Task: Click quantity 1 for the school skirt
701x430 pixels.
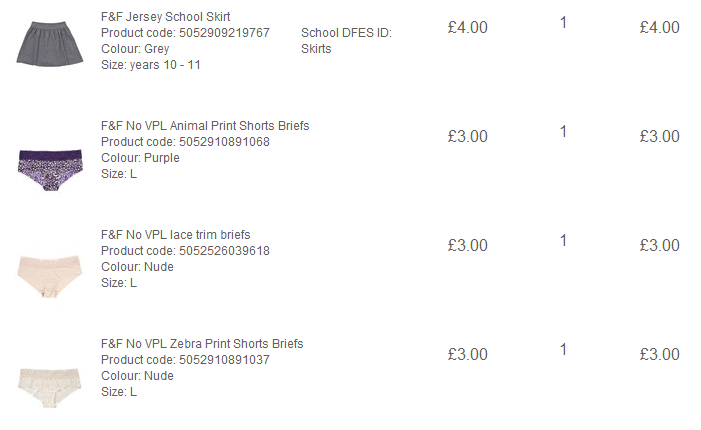Action: click(564, 22)
